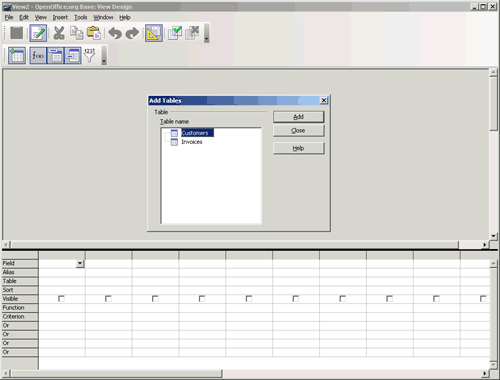500x380 pixels.
Task: Check the Visible box in first column
Action: coord(61,299)
